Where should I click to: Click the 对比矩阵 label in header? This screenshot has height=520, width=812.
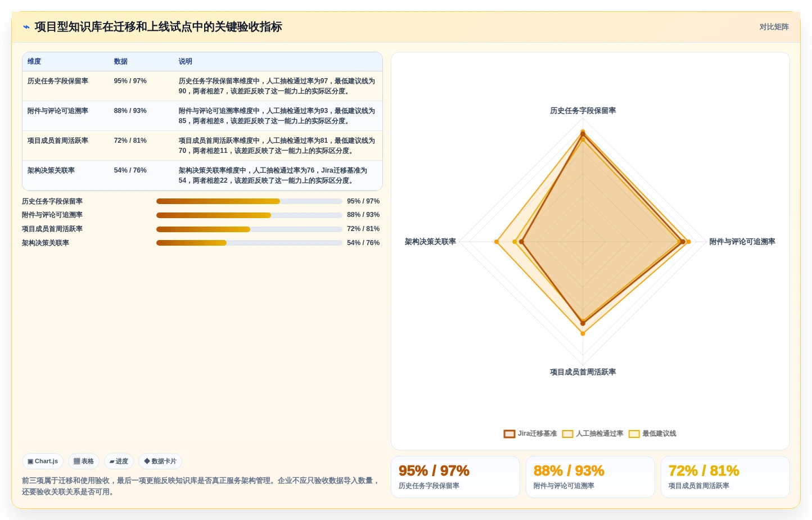[774, 27]
